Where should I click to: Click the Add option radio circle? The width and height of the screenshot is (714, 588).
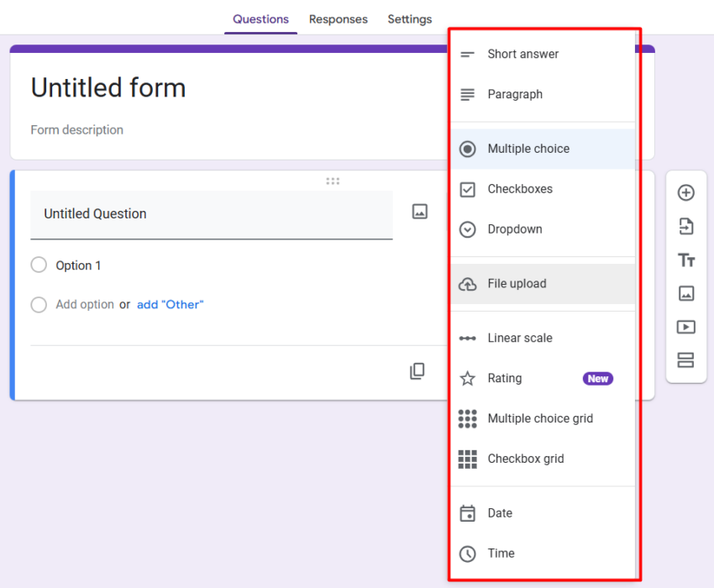(x=39, y=305)
